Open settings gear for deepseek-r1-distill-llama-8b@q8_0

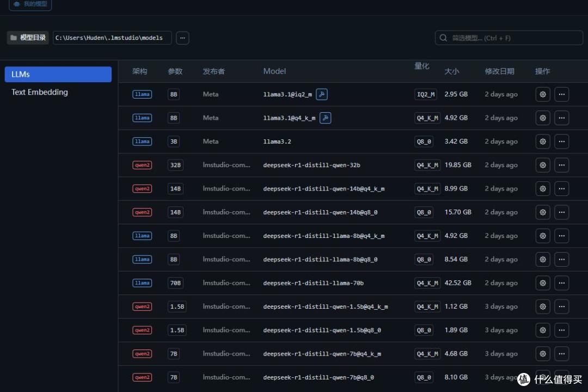543,259
